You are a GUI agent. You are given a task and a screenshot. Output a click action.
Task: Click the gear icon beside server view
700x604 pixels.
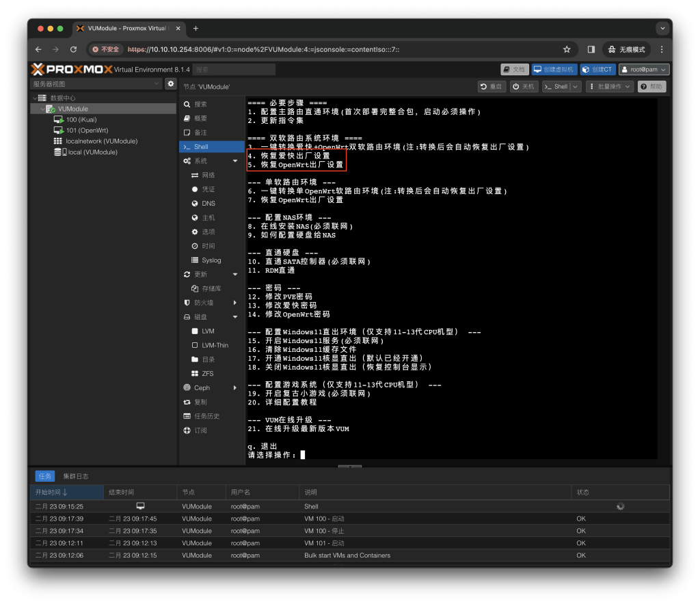tap(171, 83)
